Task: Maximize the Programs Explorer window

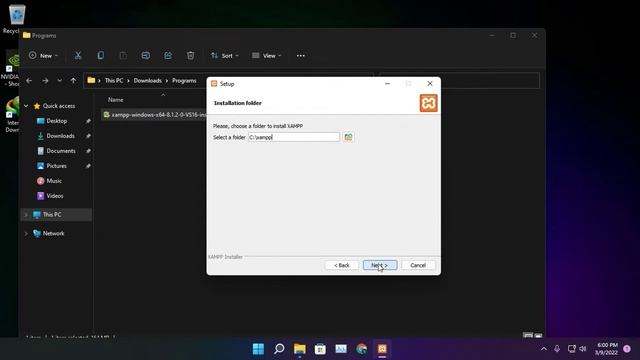Action: (513, 36)
